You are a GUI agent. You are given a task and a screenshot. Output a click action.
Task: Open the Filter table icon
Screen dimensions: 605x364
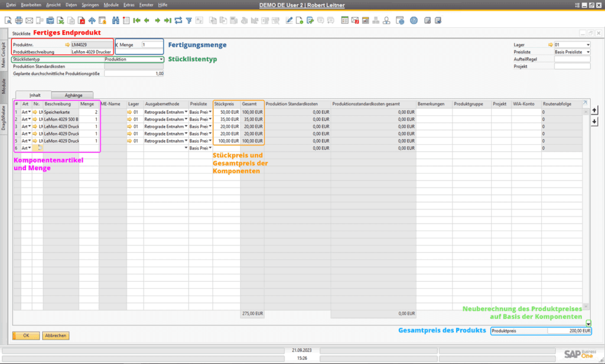click(x=188, y=21)
